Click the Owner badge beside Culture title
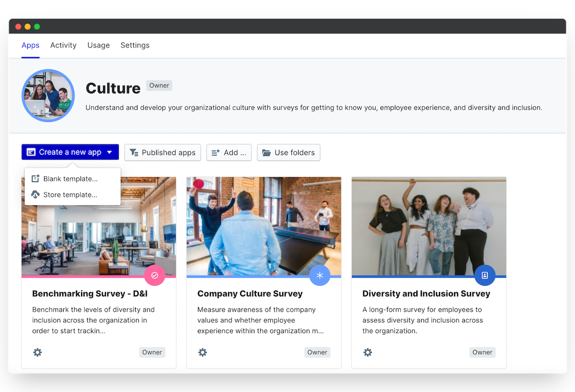The width and height of the screenshot is (575, 392). 159,86
